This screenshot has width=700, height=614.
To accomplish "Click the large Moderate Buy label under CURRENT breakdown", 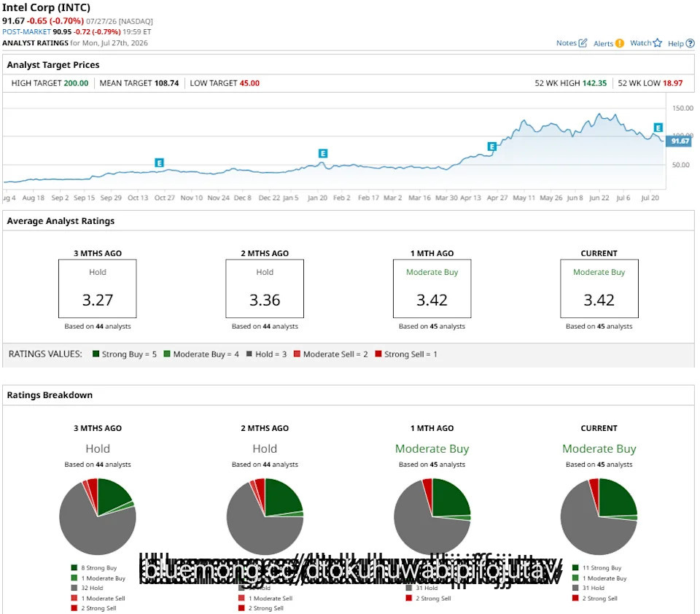I will [x=599, y=448].
